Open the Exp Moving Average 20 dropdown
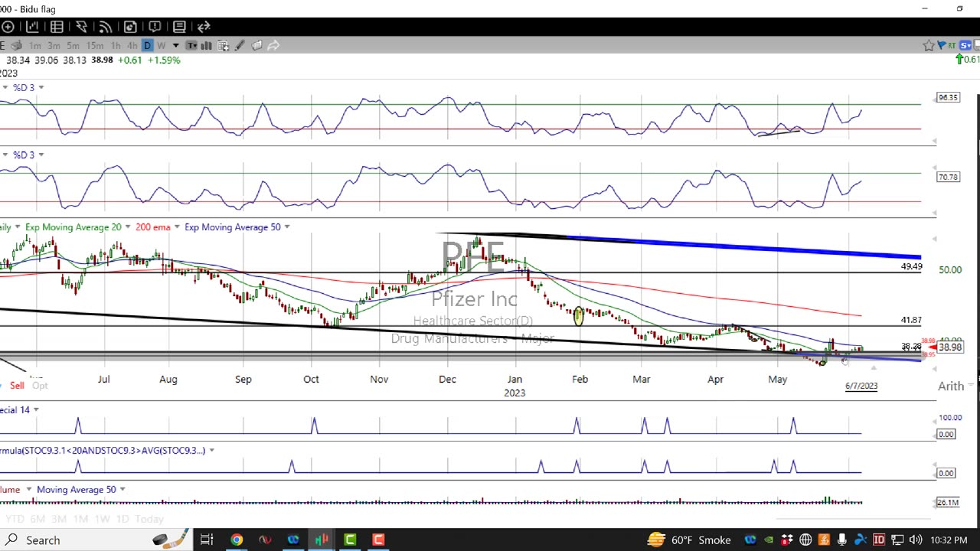Viewport: 980px width, 551px height. pos(127,227)
